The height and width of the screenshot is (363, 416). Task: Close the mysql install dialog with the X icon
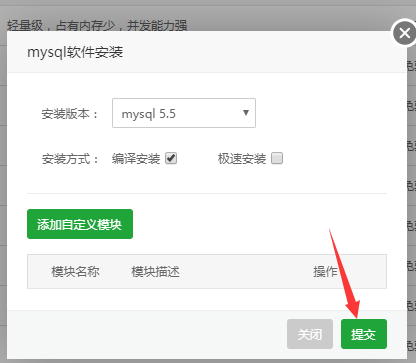pos(404,33)
